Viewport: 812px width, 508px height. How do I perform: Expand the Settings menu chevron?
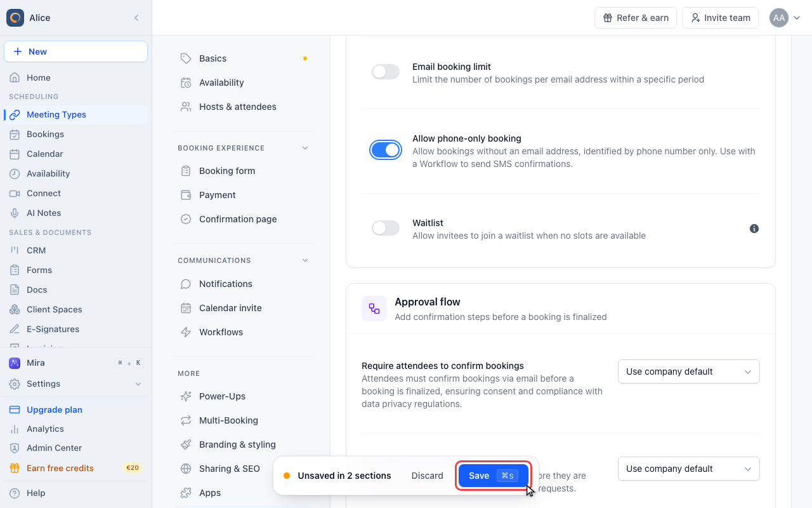(138, 384)
